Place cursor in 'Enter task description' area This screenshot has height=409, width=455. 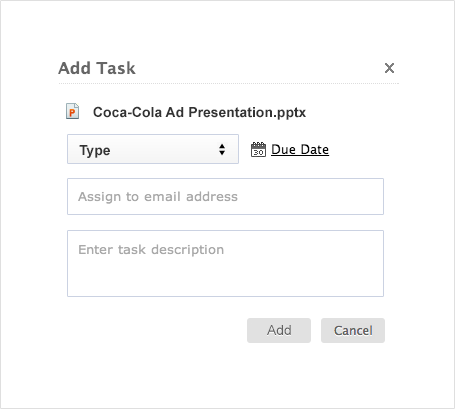225,263
